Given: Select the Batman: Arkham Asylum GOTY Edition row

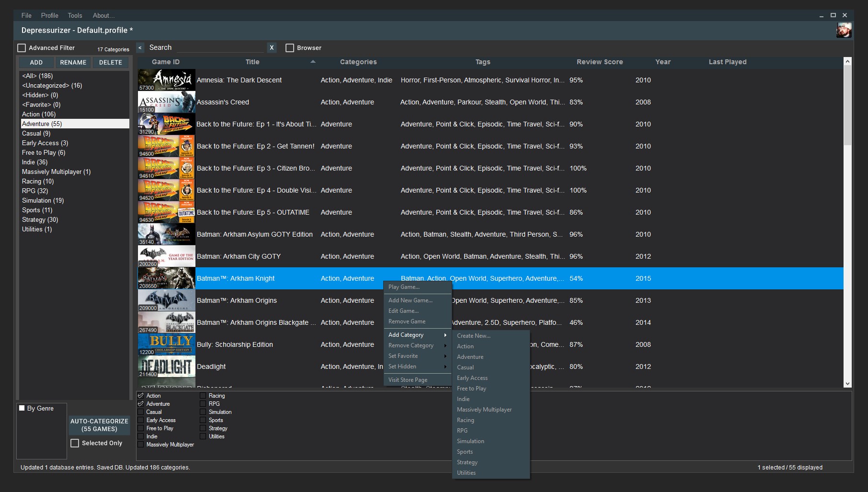Looking at the screenshot, I should 491,234.
